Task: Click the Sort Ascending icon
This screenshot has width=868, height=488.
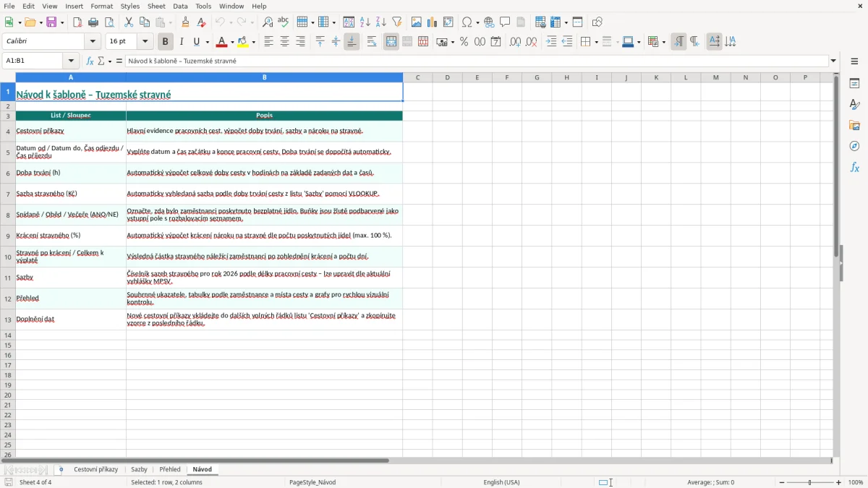Action: [x=365, y=22]
